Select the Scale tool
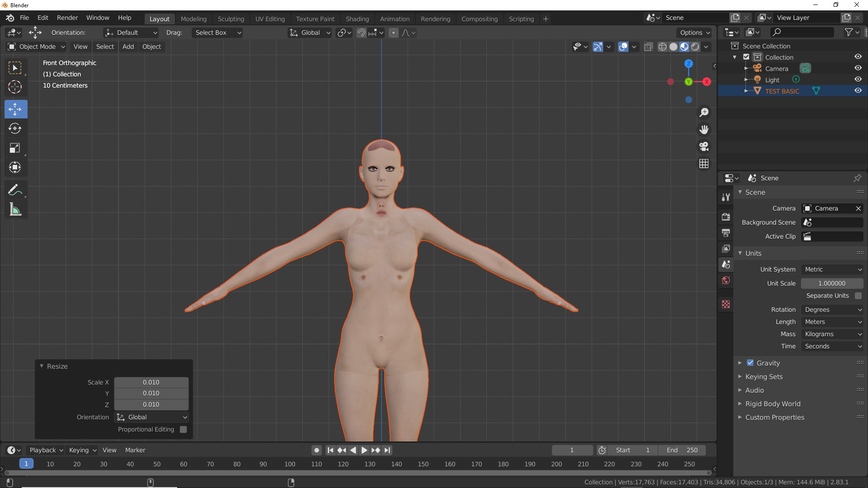This screenshot has height=488, width=868. tap(15, 148)
